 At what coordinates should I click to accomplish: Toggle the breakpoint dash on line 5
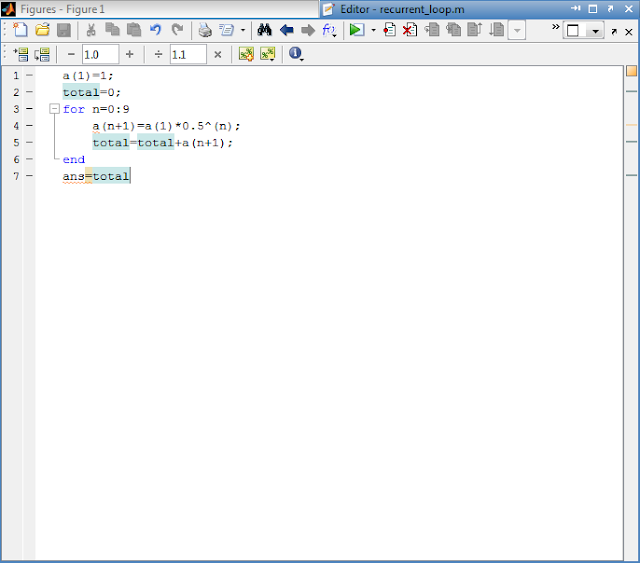[29, 142]
